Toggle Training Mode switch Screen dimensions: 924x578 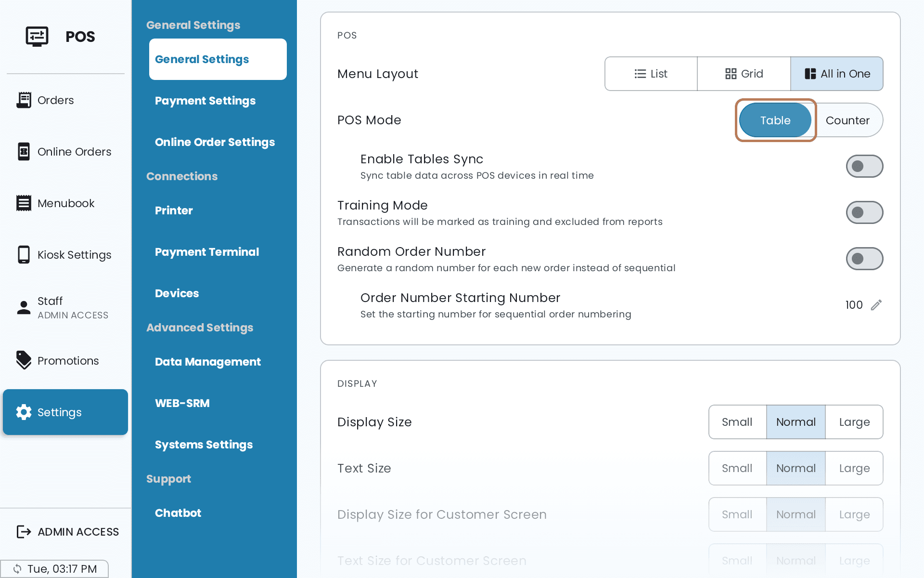pyautogui.click(x=864, y=212)
